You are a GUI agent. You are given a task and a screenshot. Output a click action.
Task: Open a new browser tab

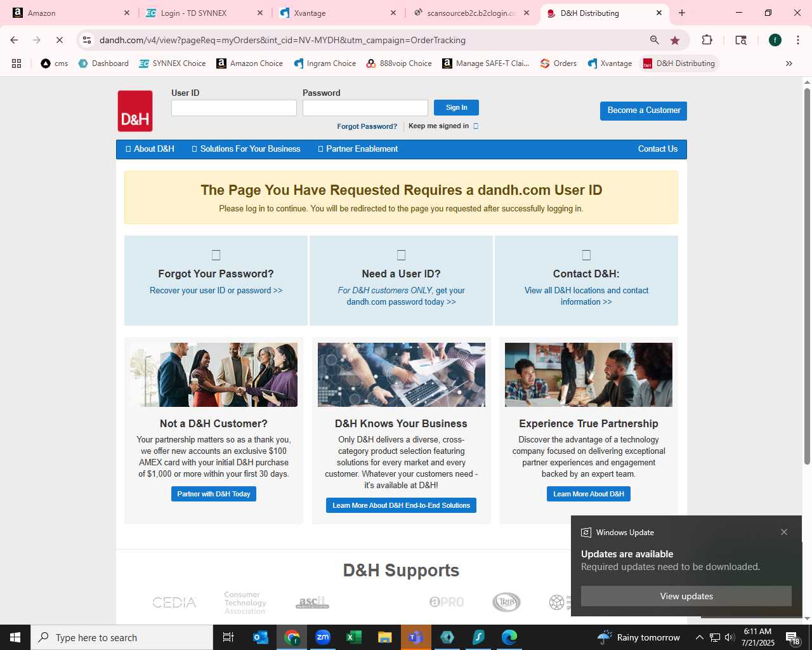coord(682,13)
